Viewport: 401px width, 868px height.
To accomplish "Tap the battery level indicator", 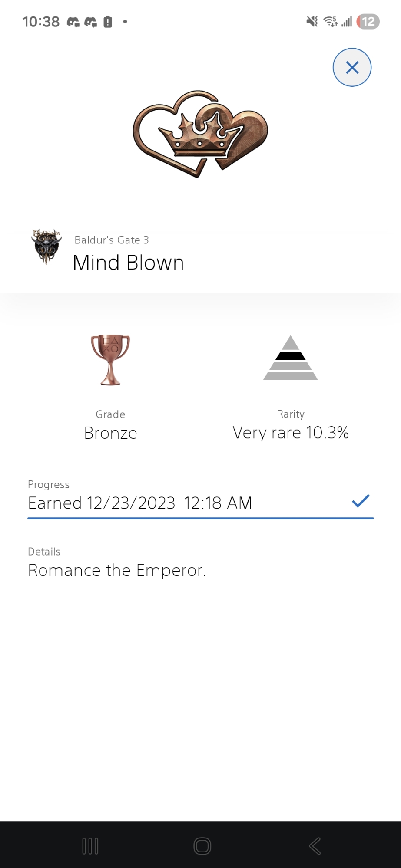I will (368, 21).
